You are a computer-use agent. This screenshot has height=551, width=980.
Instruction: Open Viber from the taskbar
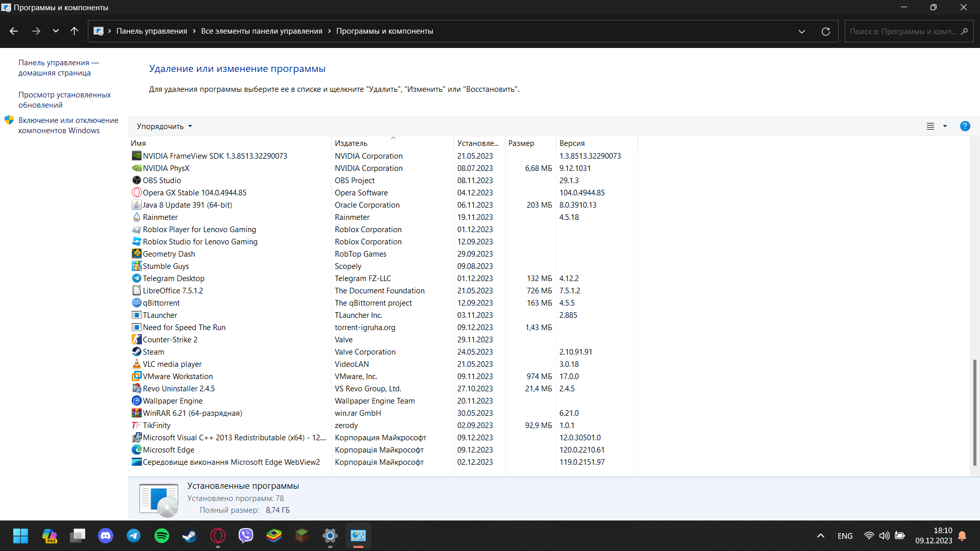coord(246,536)
